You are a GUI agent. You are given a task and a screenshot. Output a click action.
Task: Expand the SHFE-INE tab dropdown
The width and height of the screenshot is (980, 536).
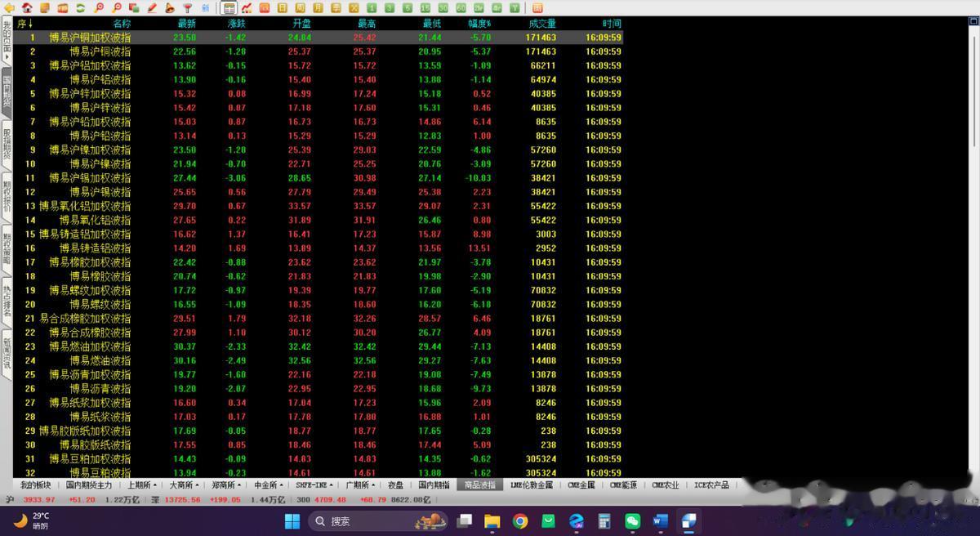pyautogui.click(x=332, y=485)
